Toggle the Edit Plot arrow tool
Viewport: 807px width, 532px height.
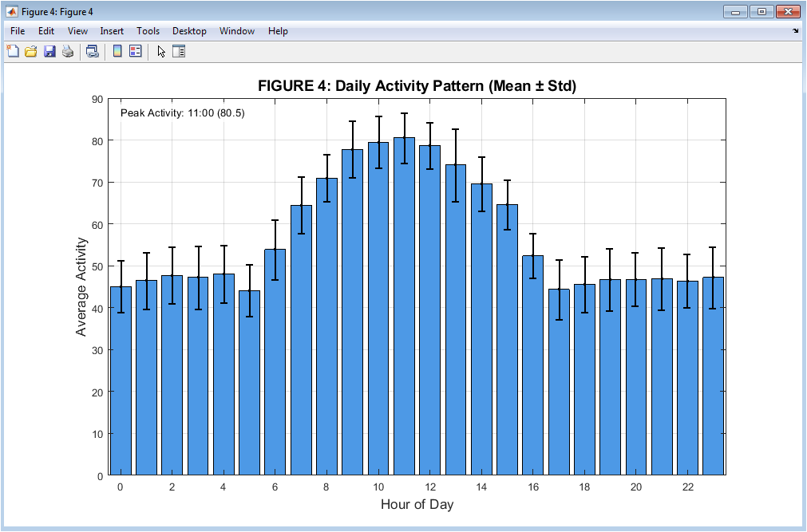(161, 52)
